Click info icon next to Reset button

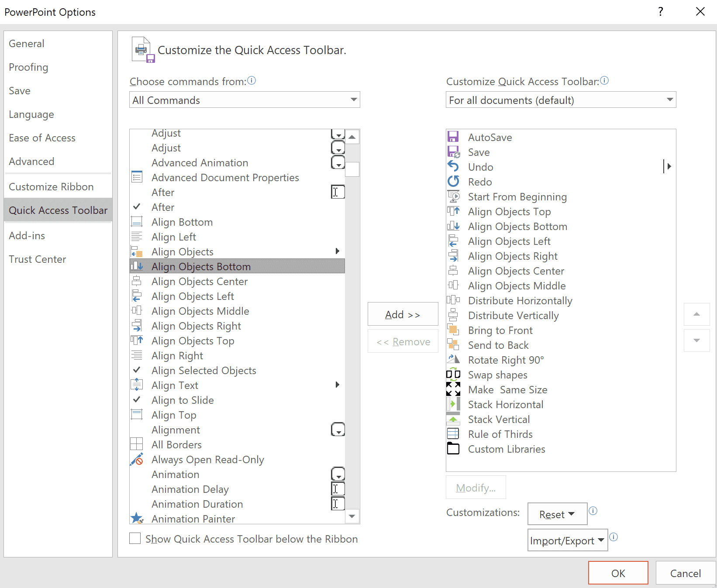(593, 511)
